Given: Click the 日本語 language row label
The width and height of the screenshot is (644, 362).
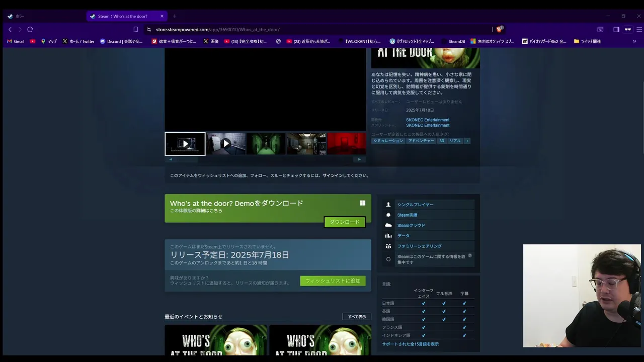Looking at the screenshot, I should point(388,303).
